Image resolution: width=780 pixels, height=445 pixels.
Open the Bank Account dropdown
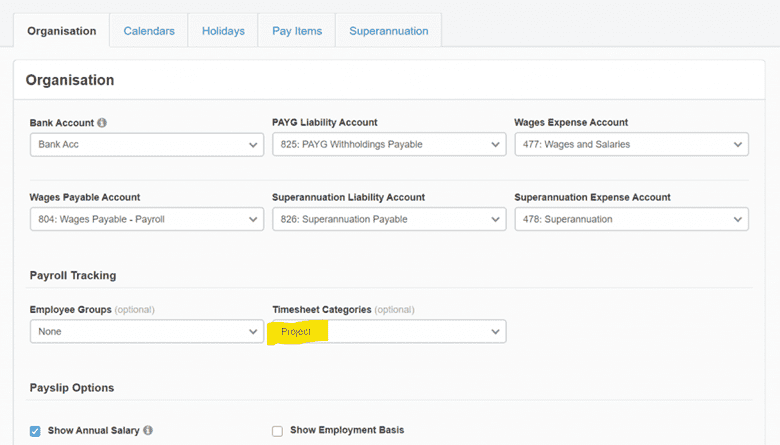tap(146, 144)
